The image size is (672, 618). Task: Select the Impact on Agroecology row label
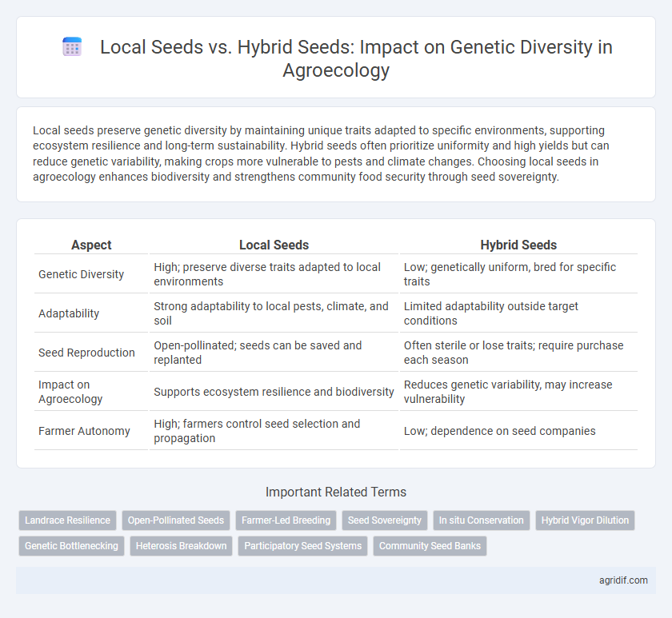pos(70,392)
